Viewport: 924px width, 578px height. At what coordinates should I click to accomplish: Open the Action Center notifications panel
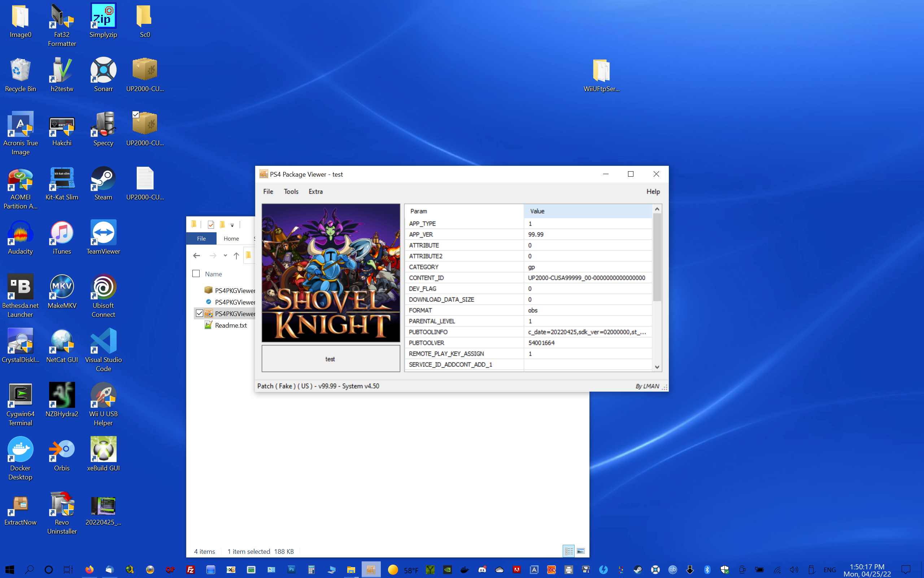click(x=906, y=570)
